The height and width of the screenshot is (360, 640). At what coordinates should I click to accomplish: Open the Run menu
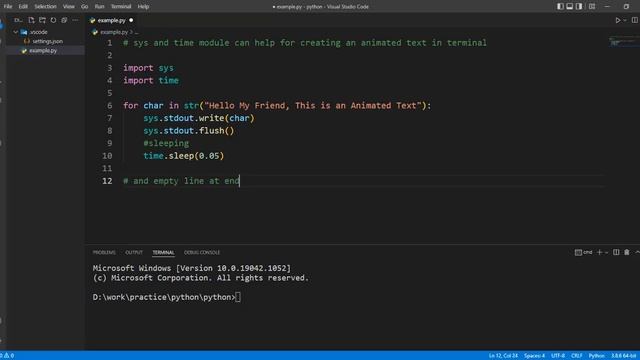point(99,7)
